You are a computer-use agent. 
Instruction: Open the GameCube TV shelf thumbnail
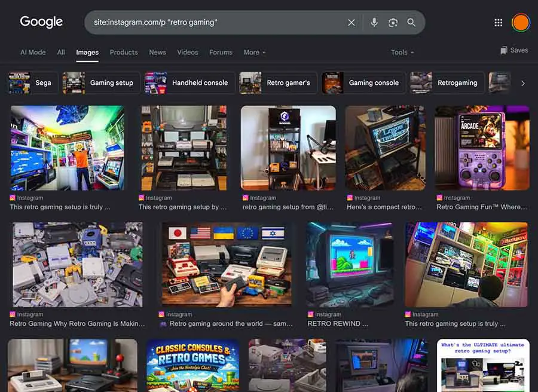288,148
